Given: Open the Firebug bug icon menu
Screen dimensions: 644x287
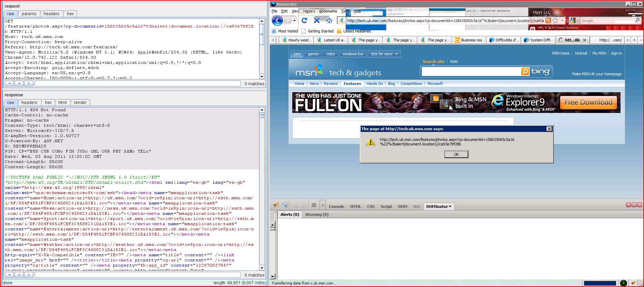Looking at the screenshot, I should point(276,205).
